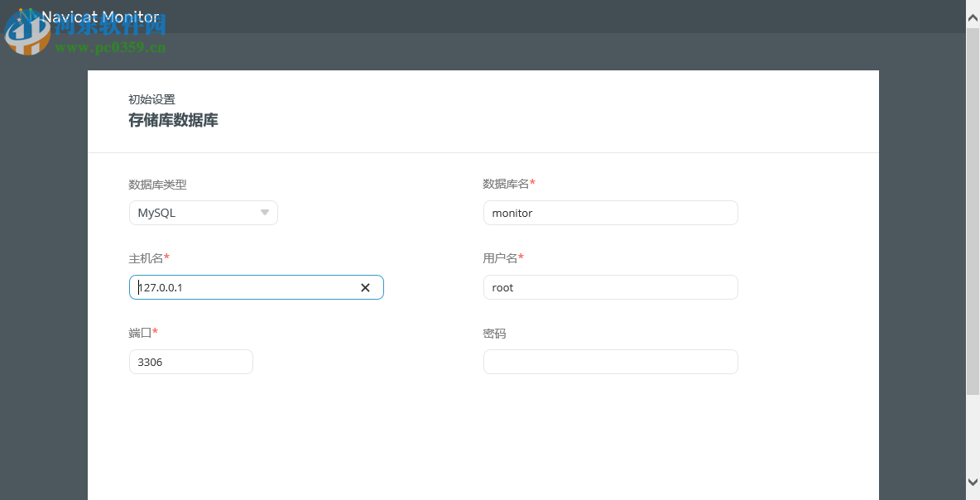
Task: Click the scrollbar down arrow
Action: click(971, 481)
